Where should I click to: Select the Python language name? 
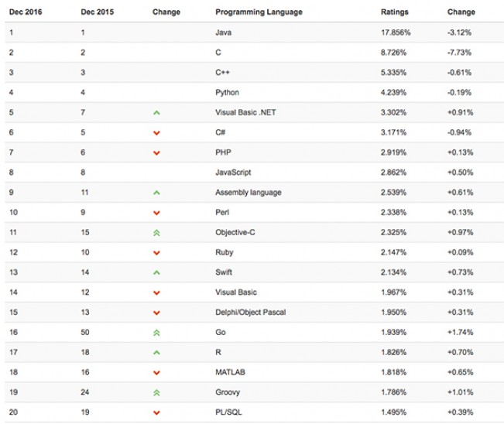point(227,93)
